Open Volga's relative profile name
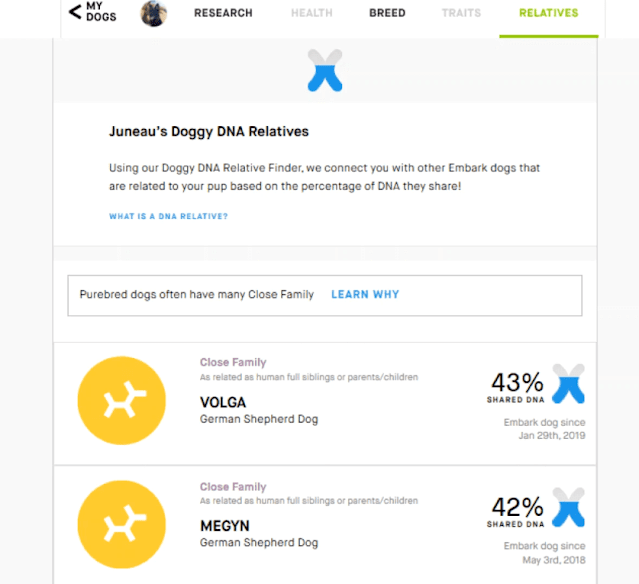This screenshot has height=584, width=639. (x=223, y=403)
